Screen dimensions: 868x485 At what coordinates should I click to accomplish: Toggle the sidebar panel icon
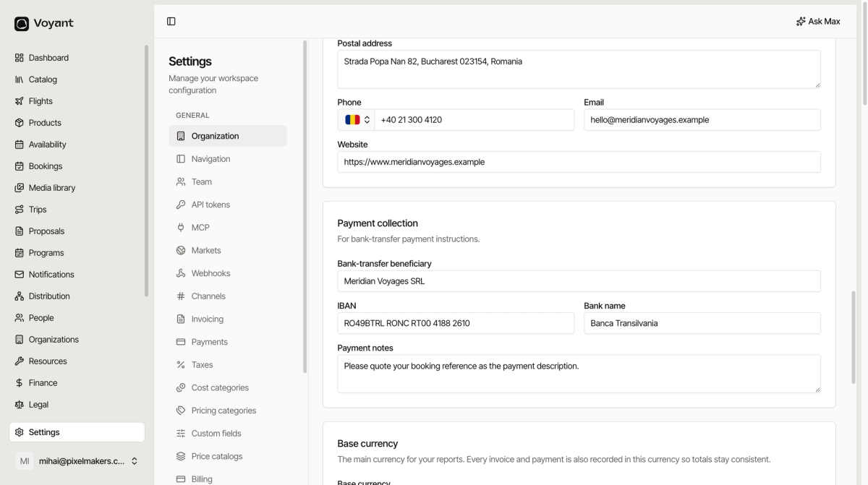171,22
